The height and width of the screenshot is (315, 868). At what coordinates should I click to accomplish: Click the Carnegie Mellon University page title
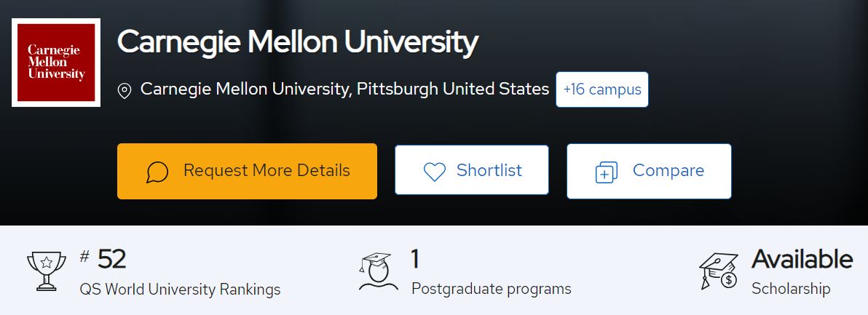tap(298, 42)
